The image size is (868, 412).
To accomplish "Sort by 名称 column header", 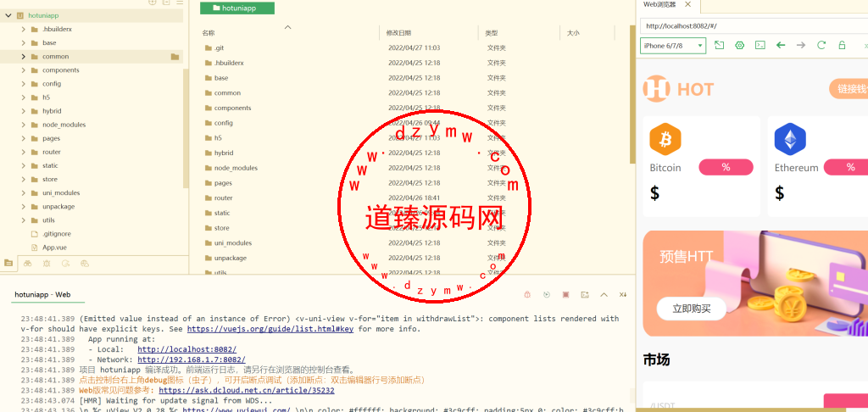I will [209, 33].
